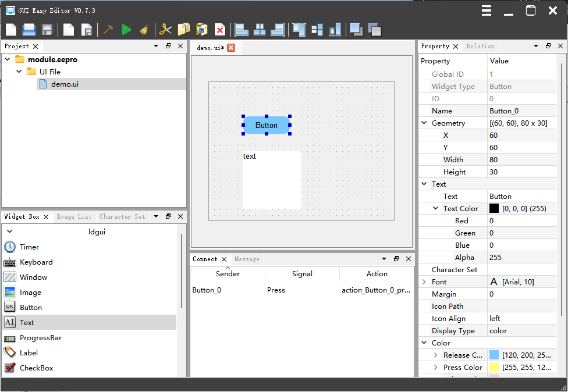This screenshot has height=392, width=568.
Task: Copy the selected widget with the toolbar copy icon
Action: 184,30
